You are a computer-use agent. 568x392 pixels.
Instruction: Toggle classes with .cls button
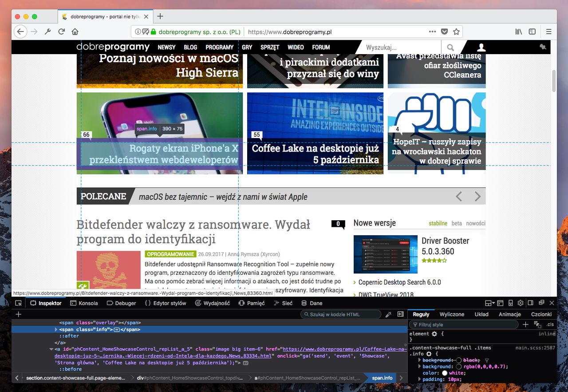pos(550,325)
